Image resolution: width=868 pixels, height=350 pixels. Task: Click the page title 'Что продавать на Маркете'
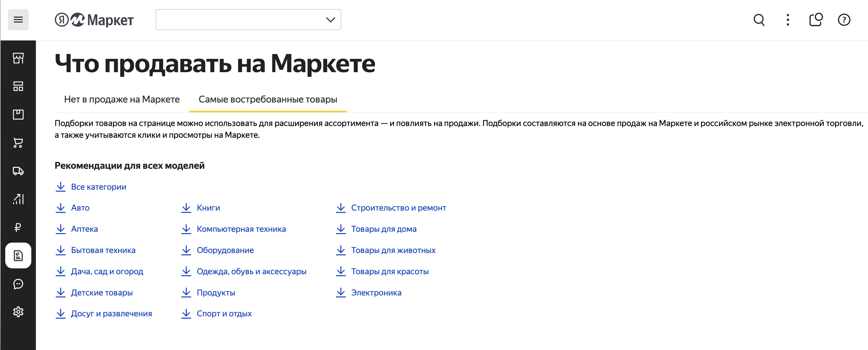215,63
